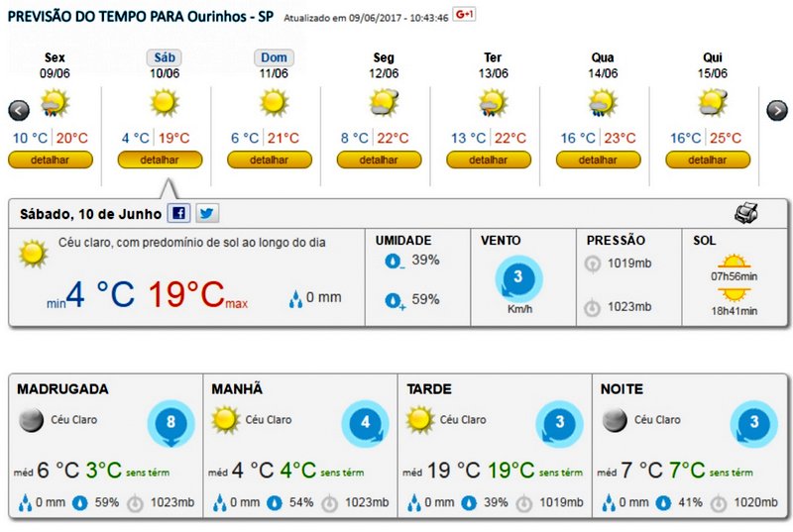Click Manhã wind indicator 4
The width and height of the screenshot is (793, 532).
365,423
